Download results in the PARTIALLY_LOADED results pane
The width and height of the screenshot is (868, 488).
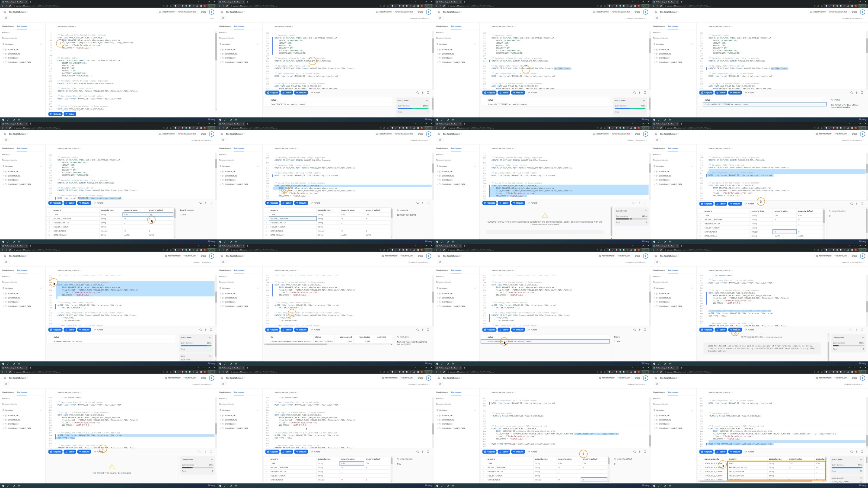[x=423, y=330]
